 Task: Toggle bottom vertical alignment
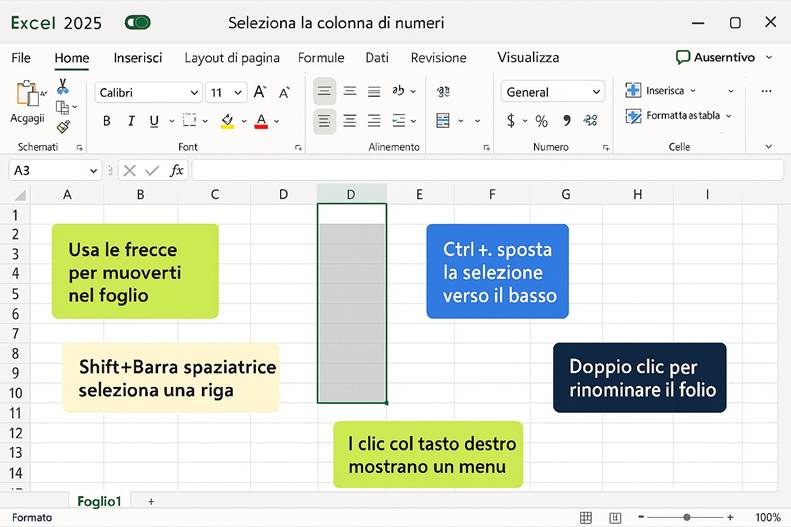click(x=374, y=92)
